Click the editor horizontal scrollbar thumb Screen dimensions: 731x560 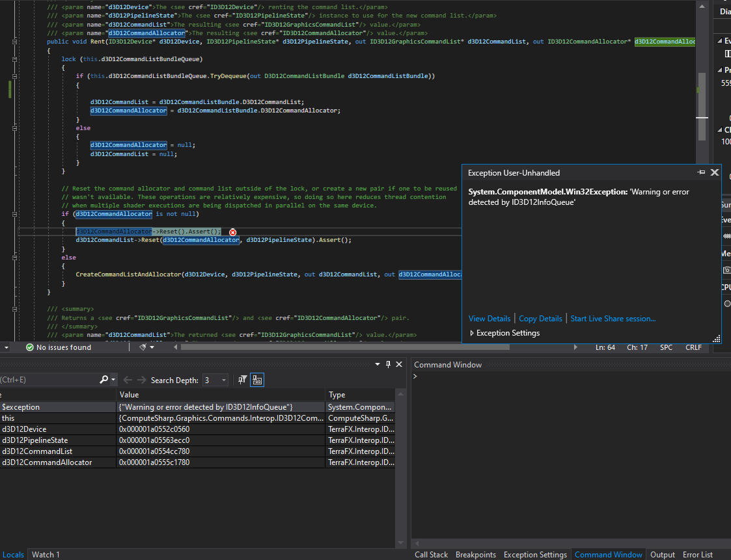pyautogui.click(x=345, y=347)
